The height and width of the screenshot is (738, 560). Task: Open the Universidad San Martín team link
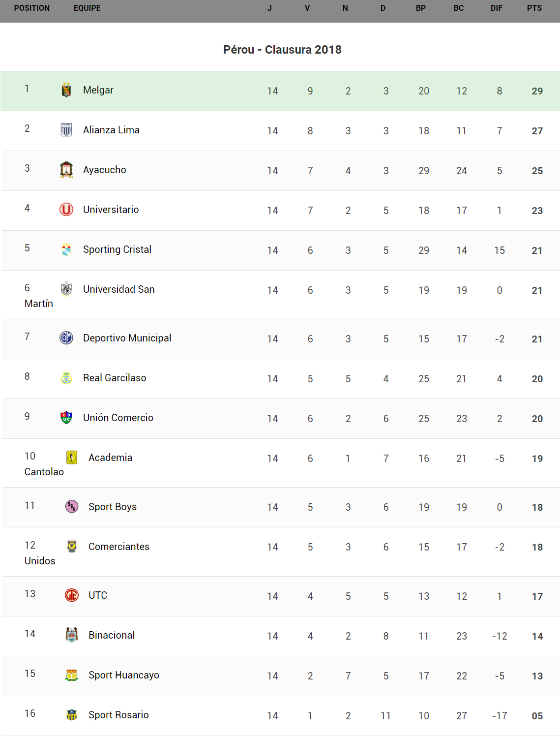pyautogui.click(x=119, y=289)
